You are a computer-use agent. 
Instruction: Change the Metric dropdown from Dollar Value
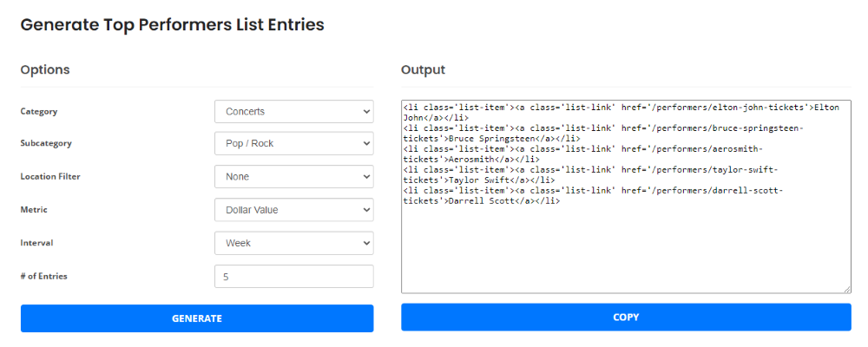(294, 210)
